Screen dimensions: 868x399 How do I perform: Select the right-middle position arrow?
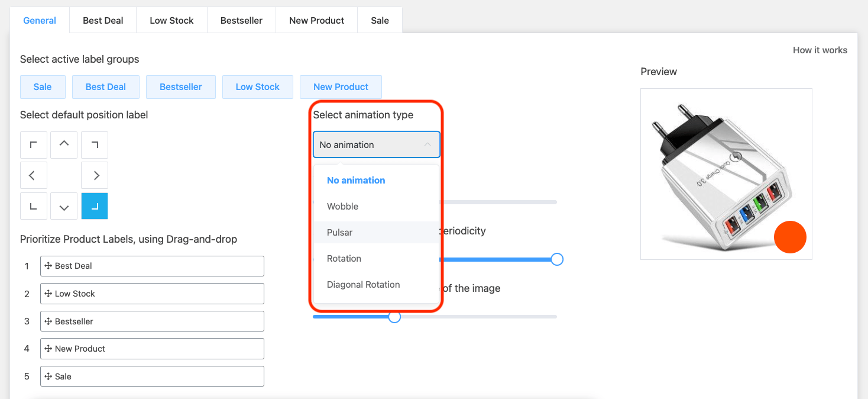click(94, 175)
